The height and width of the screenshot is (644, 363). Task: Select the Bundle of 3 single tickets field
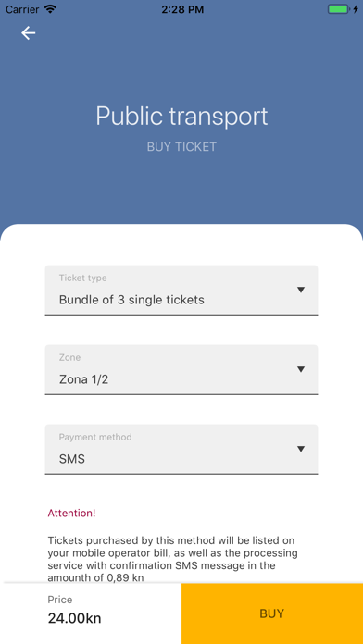181,291
